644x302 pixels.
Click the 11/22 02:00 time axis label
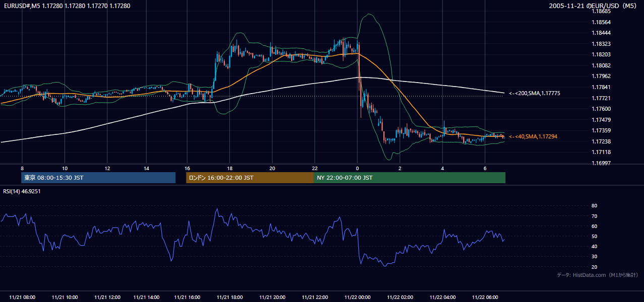(400, 297)
